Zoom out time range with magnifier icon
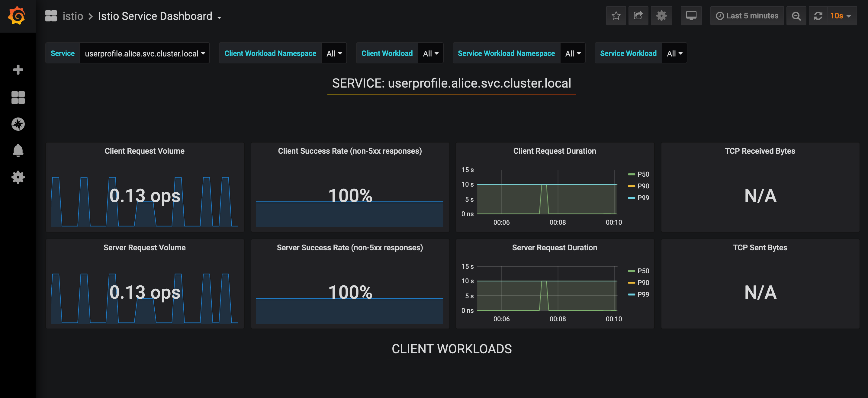 pyautogui.click(x=796, y=16)
